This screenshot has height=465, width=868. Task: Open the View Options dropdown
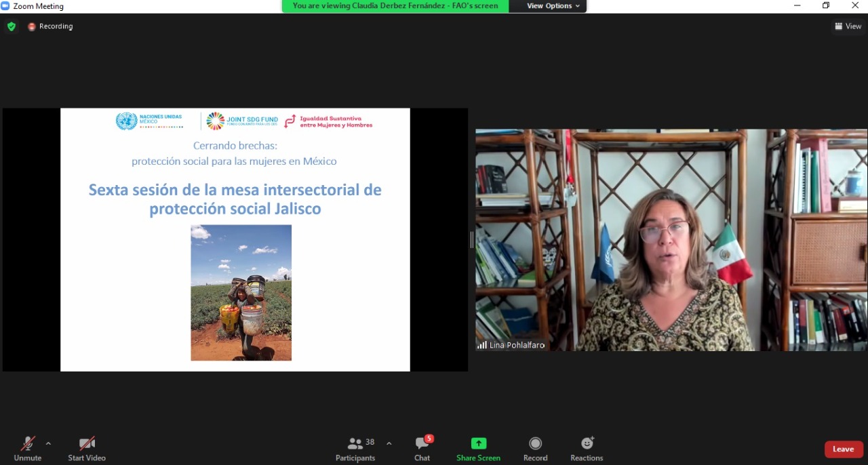[553, 6]
